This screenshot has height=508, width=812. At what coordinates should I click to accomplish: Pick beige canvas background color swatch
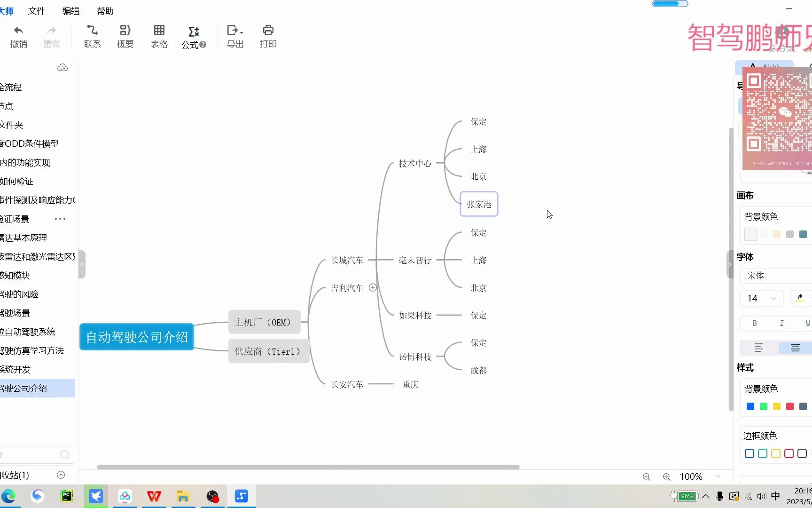point(777,234)
